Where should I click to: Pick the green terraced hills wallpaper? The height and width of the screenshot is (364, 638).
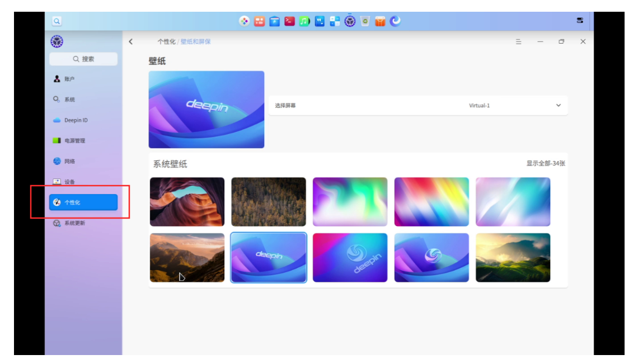[513, 257]
